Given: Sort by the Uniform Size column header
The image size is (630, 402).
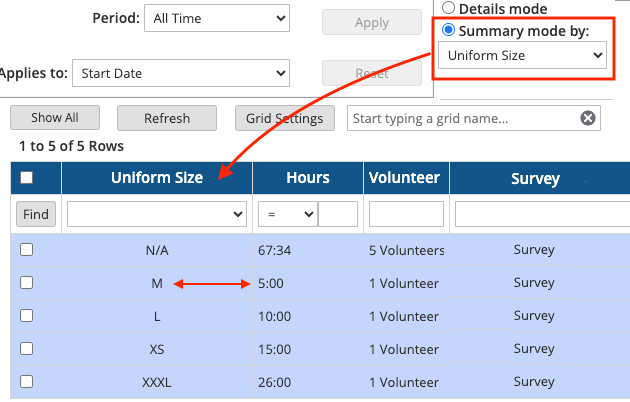Looking at the screenshot, I should coord(157,178).
